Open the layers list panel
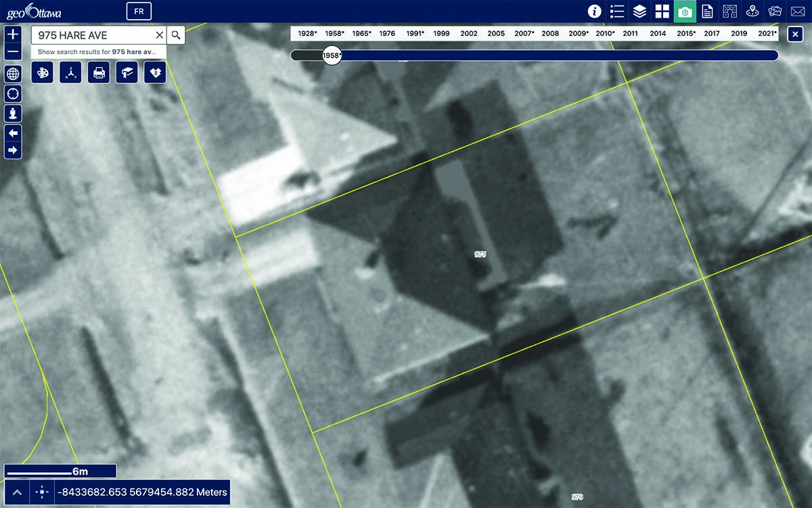 [x=639, y=12]
